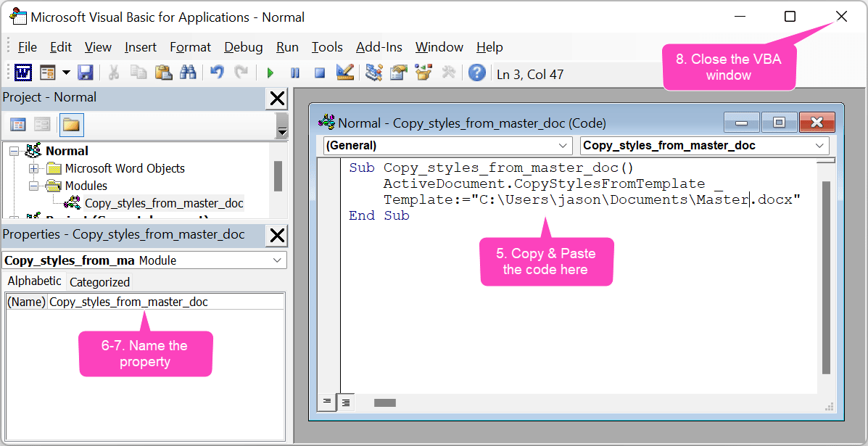Close the Project - Normal panel
Screen dimensions: 868x446
click(277, 99)
